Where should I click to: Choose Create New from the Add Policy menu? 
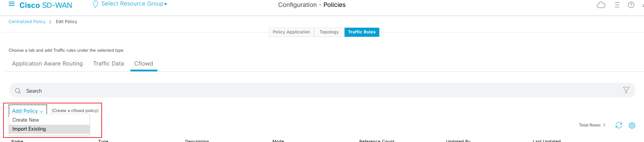(26, 120)
